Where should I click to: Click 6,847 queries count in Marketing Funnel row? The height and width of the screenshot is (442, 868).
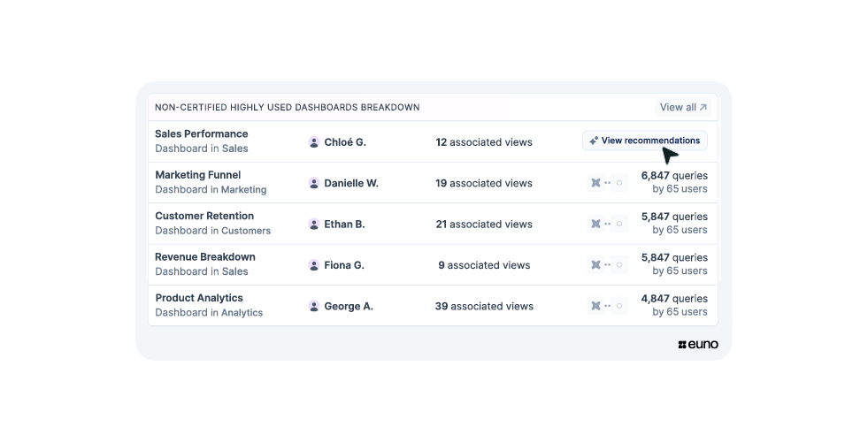674,176
